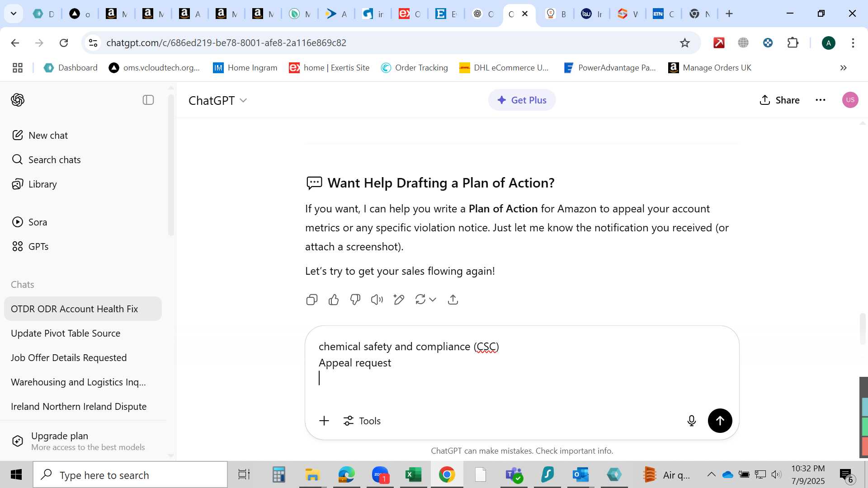The width and height of the screenshot is (868, 488).
Task: Click the microphone dictate icon
Action: (692, 421)
